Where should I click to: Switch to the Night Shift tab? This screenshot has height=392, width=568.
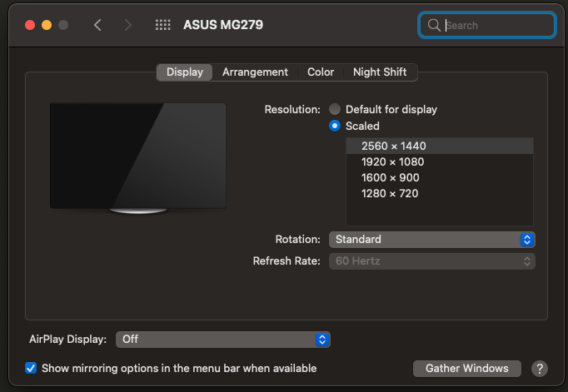tap(380, 72)
